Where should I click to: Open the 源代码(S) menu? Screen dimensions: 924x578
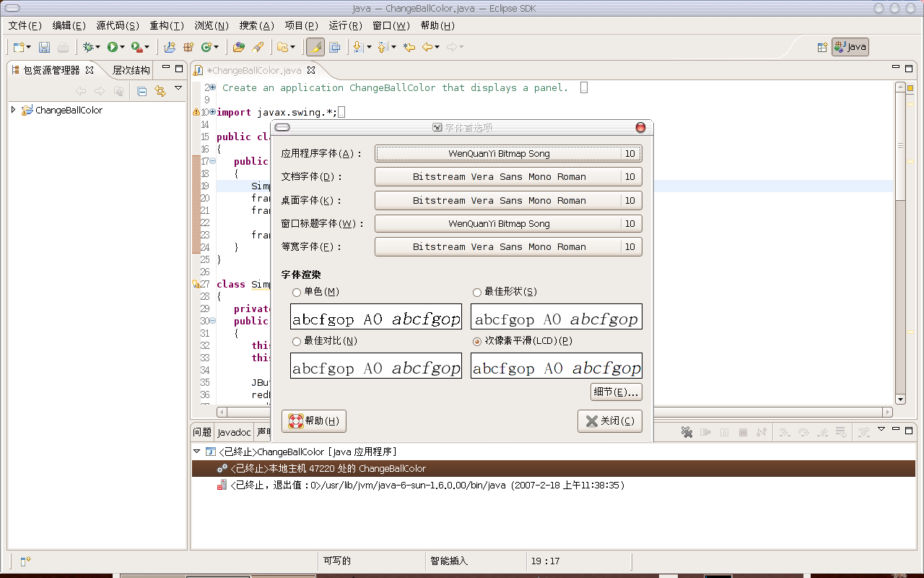[x=118, y=25]
